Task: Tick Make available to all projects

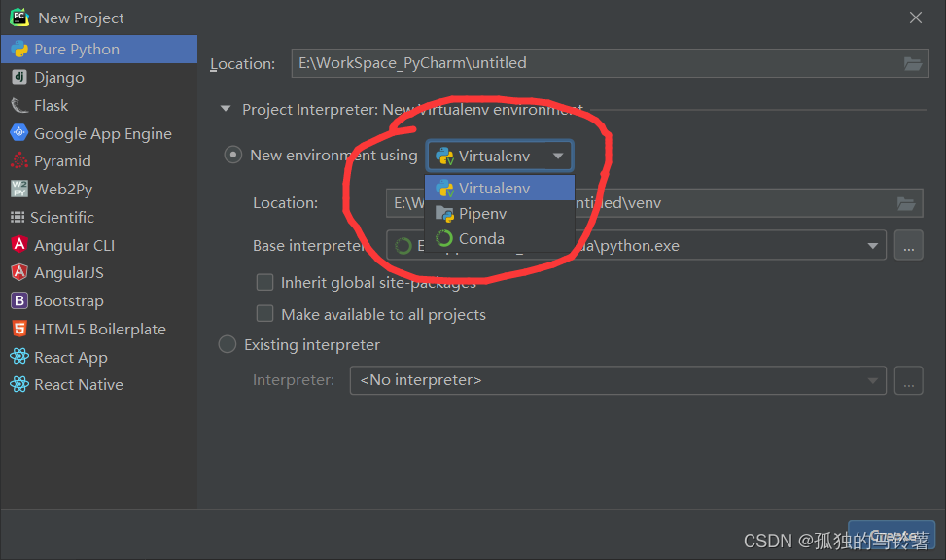Action: coord(264,314)
